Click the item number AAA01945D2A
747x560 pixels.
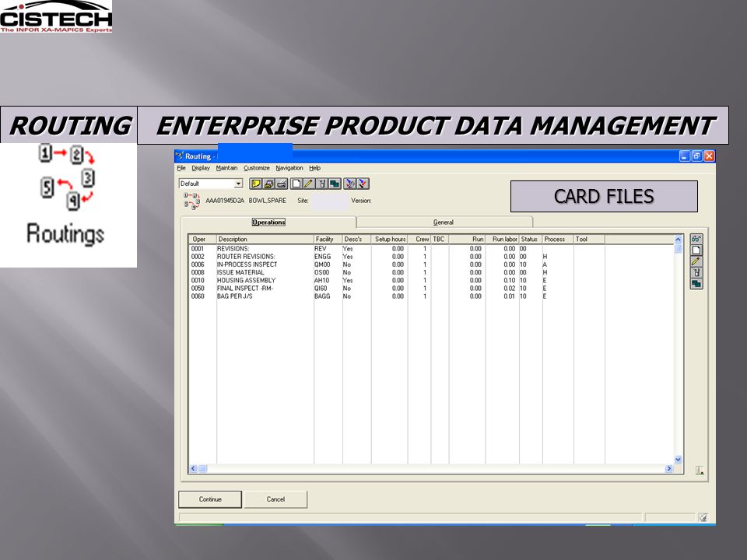tap(225, 201)
